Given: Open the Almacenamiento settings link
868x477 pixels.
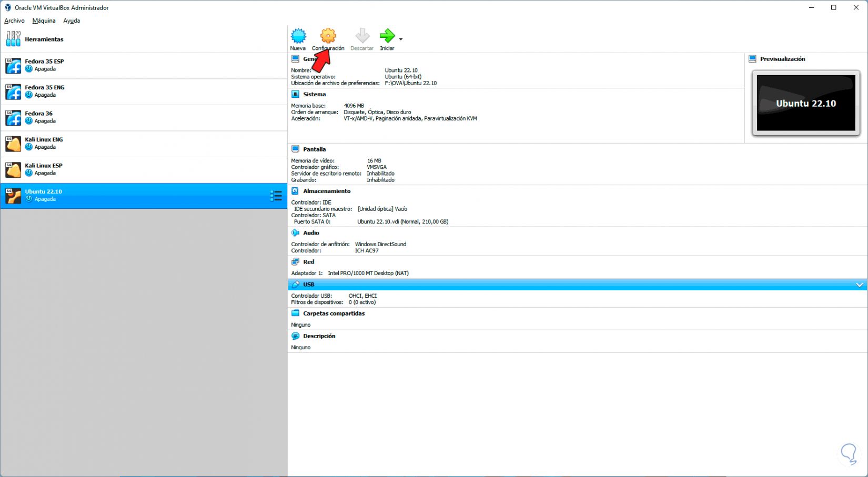Looking at the screenshot, I should pos(327,191).
